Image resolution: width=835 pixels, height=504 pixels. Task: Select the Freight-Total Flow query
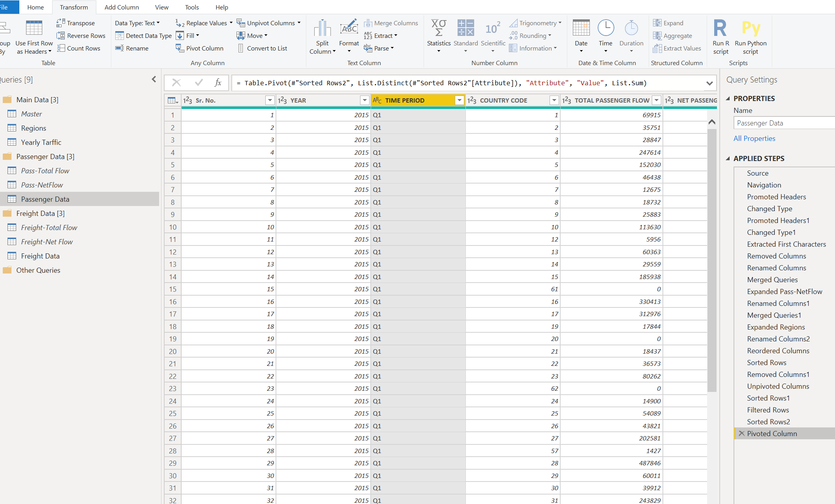(49, 228)
